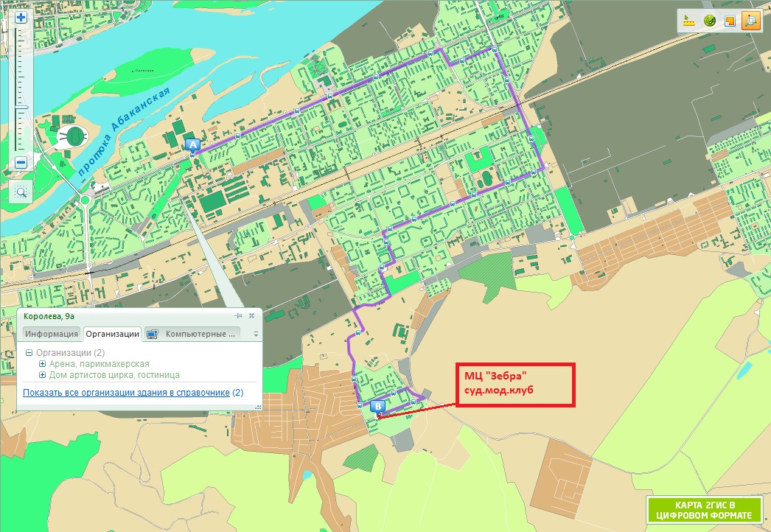Expand the Дом артистов цирка entry
771x532 pixels.
tap(42, 374)
